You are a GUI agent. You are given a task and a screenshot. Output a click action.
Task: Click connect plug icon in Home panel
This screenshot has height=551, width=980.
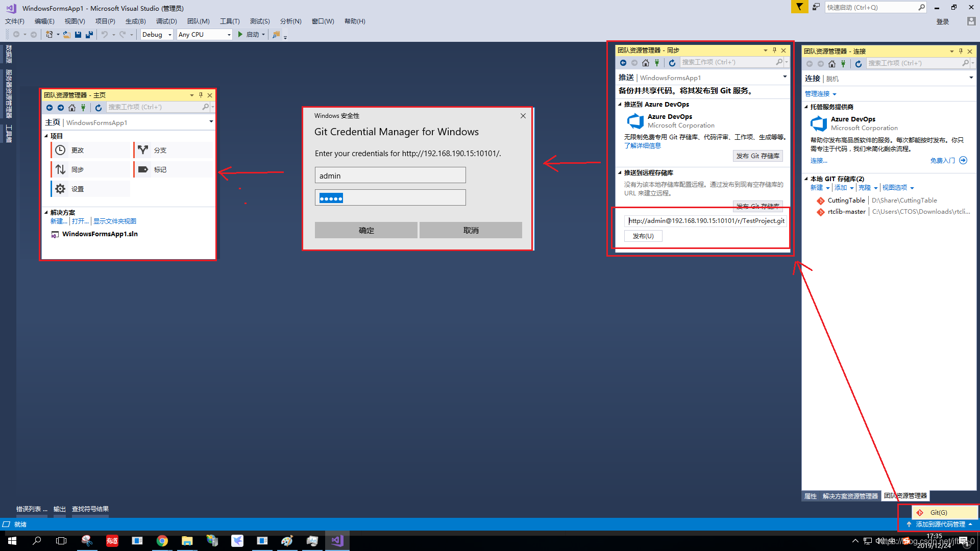tap(83, 108)
